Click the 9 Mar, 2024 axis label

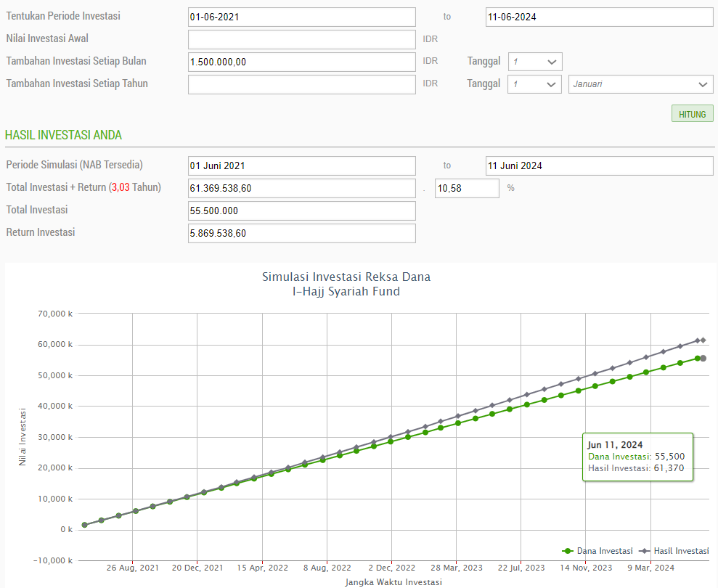650,568
